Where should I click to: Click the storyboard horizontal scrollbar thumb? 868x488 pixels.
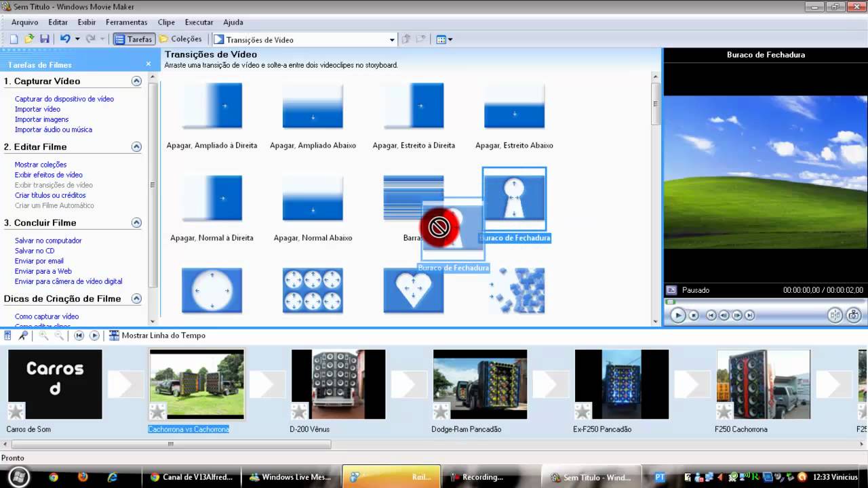170,445
